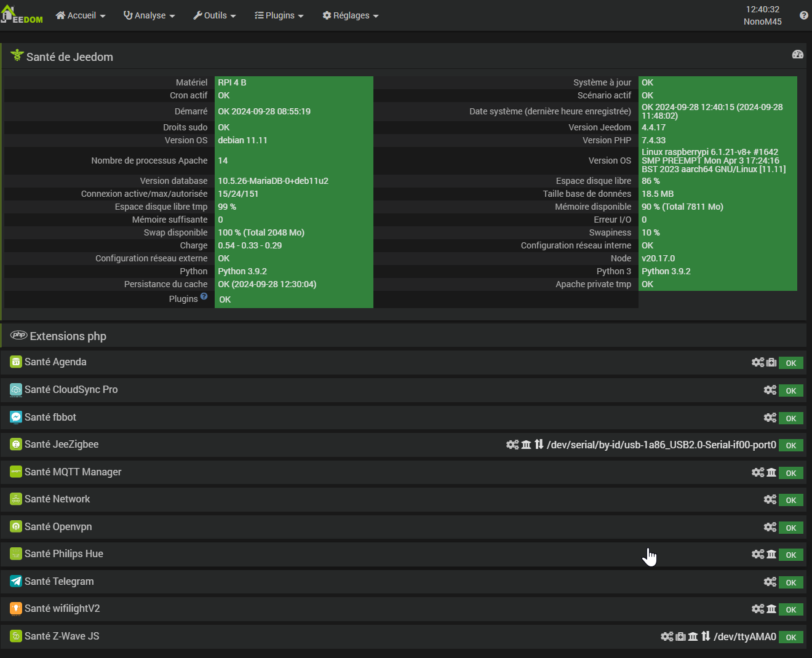Image resolution: width=812 pixels, height=658 pixels.
Task: Click the Agenda medkit health icon
Action: (771, 363)
